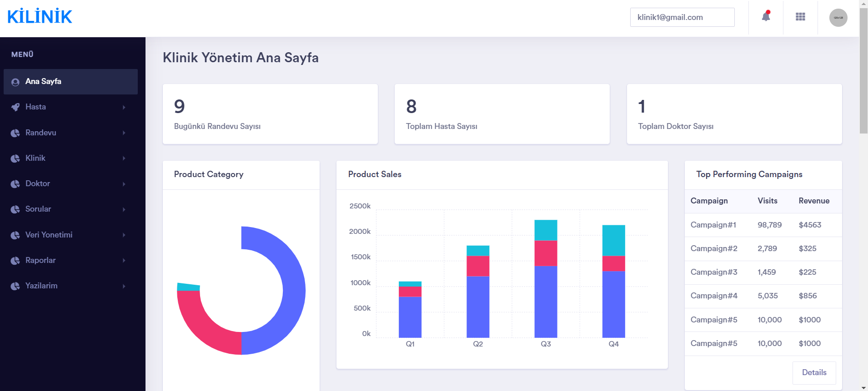Click the klinik1@gmail.com search field
This screenshot has width=868, height=391.
(x=682, y=17)
